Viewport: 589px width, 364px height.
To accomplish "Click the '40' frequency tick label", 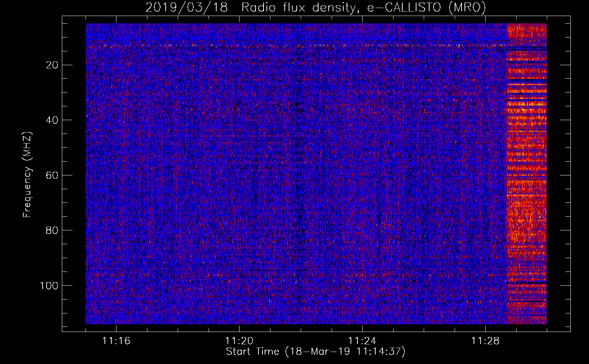I will coord(52,120).
